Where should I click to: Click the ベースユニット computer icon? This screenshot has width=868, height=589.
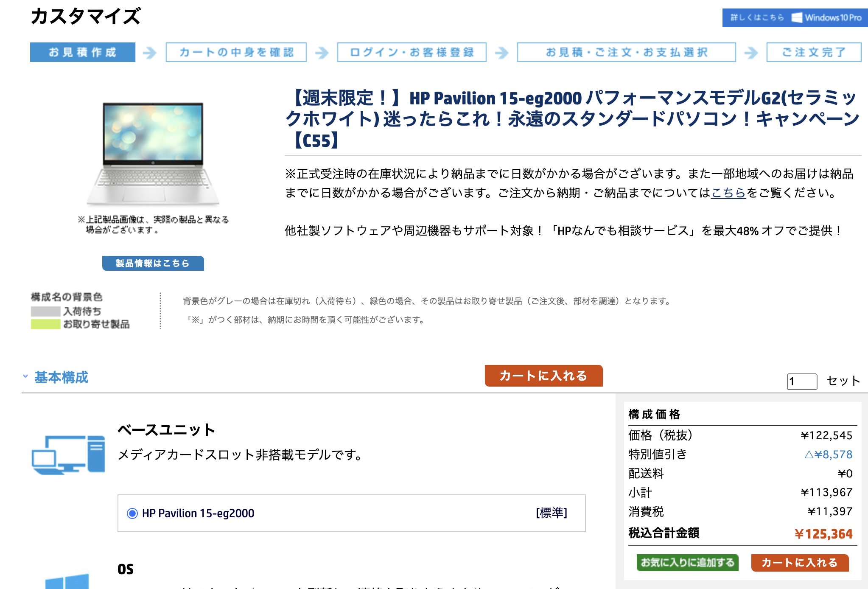(x=68, y=455)
